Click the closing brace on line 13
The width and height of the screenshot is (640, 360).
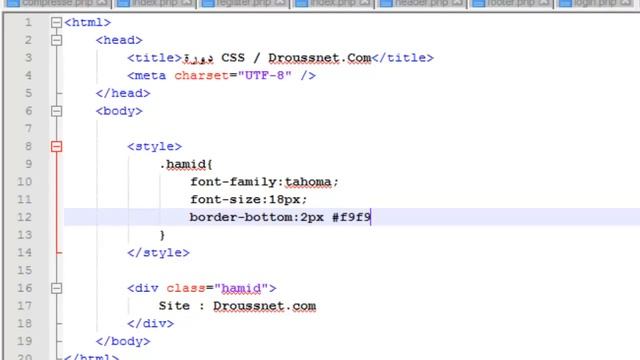pos(162,235)
